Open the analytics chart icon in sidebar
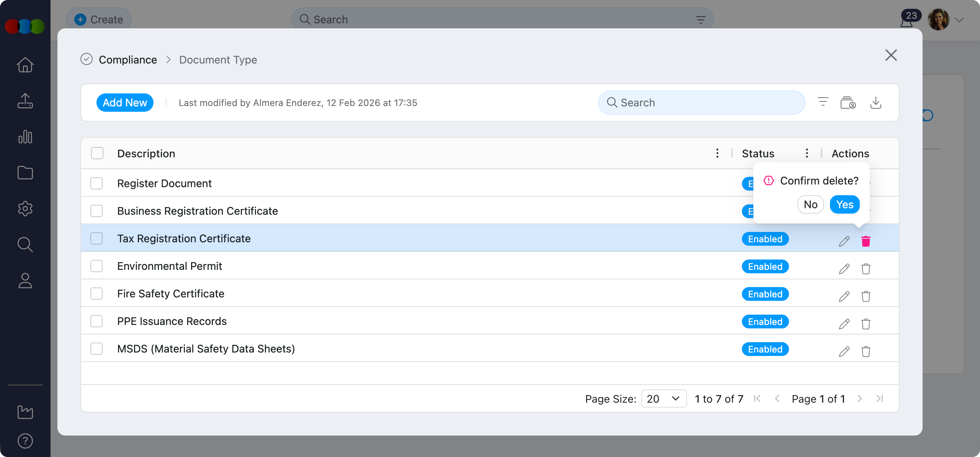 pyautogui.click(x=25, y=137)
